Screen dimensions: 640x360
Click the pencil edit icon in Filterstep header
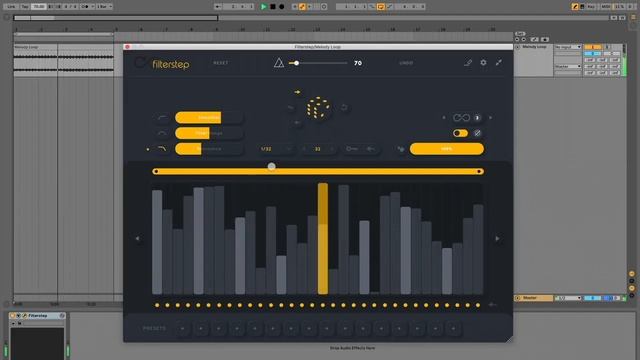coord(468,63)
